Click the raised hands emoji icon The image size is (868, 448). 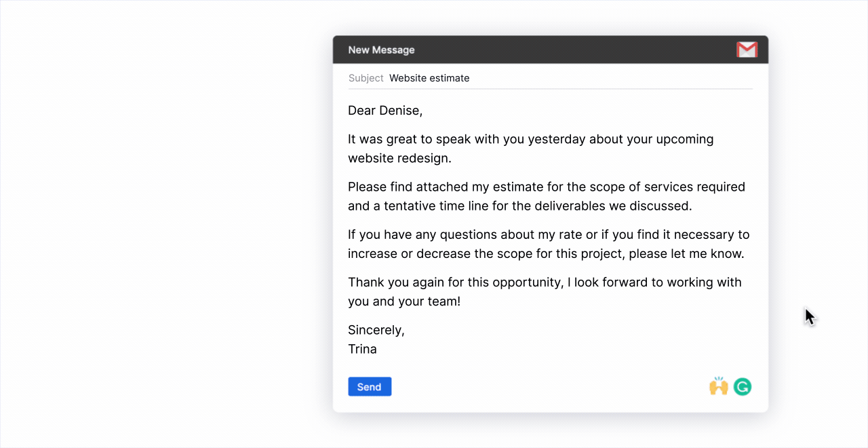coord(719,386)
